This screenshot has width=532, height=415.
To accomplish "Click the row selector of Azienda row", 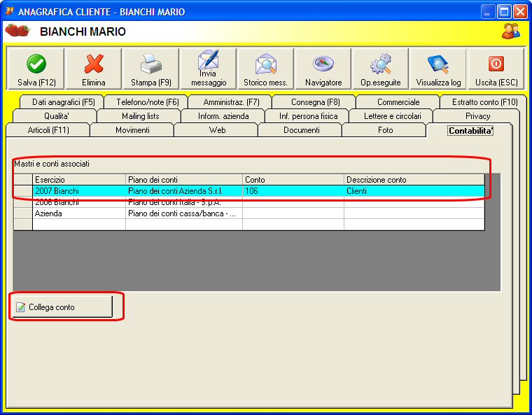I will click(23, 213).
